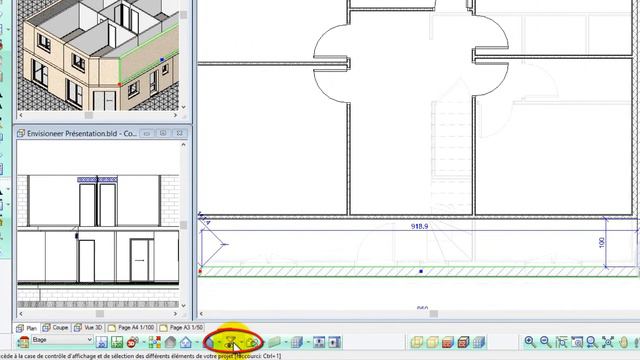This screenshot has width=640, height=360.
Task: Expand the green slab icon's dropdown arrow
Action: coord(285,342)
